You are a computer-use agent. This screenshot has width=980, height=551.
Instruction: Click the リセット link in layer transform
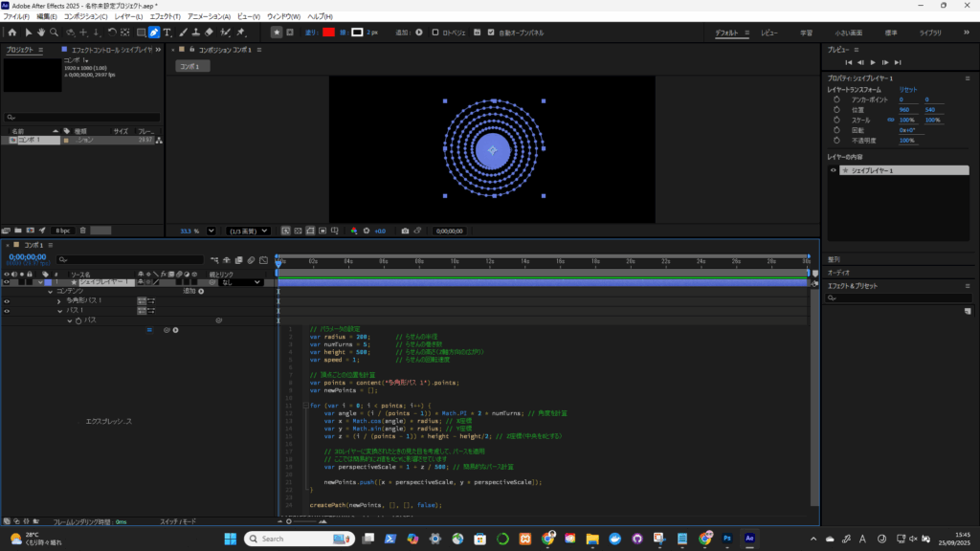pyautogui.click(x=907, y=89)
